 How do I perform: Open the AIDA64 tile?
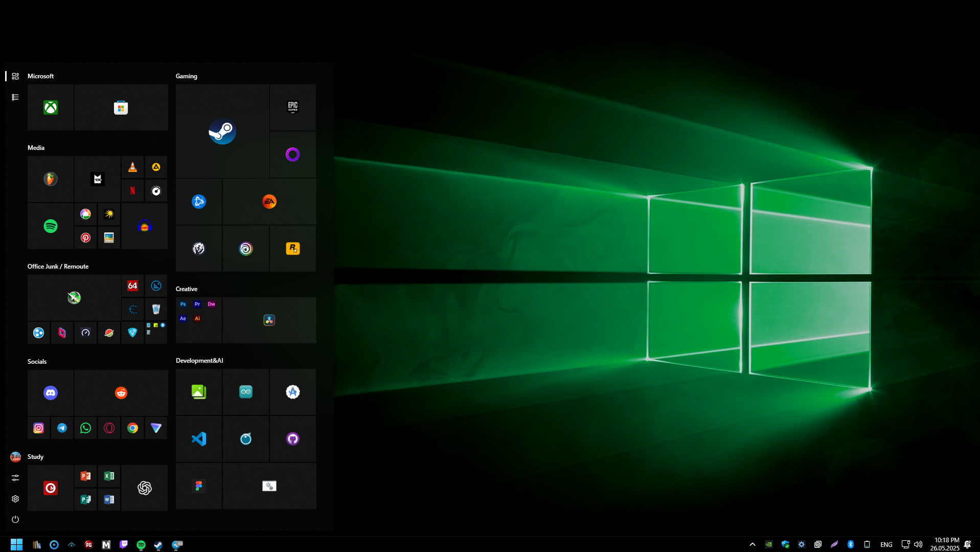click(132, 286)
